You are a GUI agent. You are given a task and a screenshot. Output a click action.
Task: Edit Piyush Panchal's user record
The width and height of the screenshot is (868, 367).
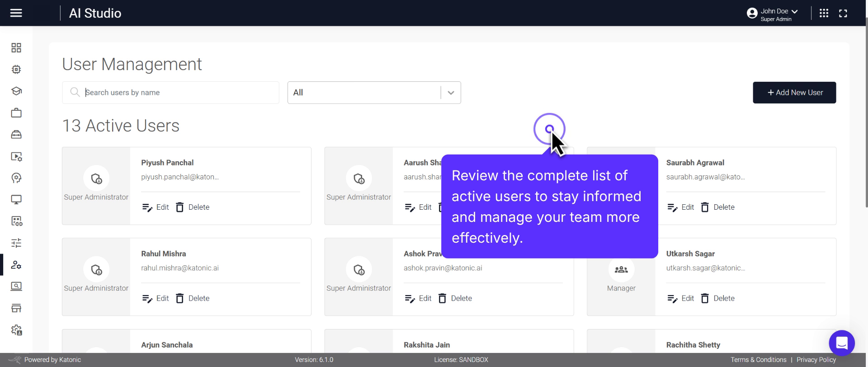coord(156,207)
